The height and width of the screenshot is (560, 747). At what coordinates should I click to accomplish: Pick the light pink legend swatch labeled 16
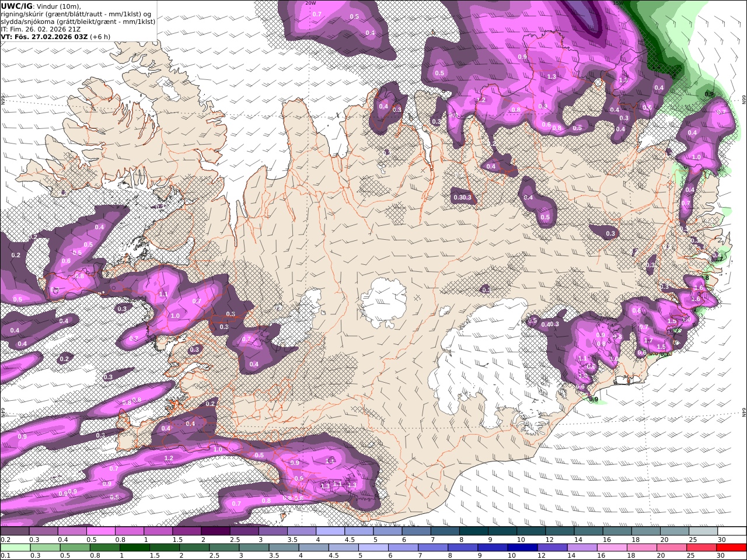point(612,548)
